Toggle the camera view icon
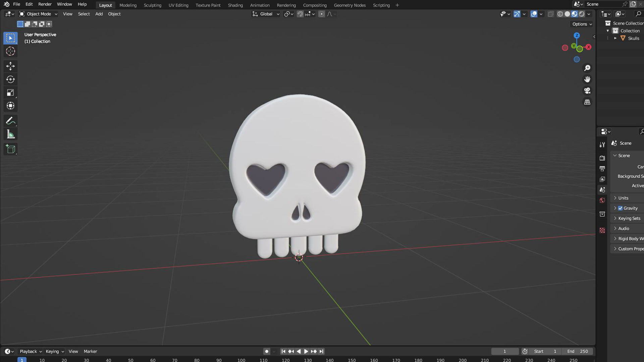 [x=587, y=91]
